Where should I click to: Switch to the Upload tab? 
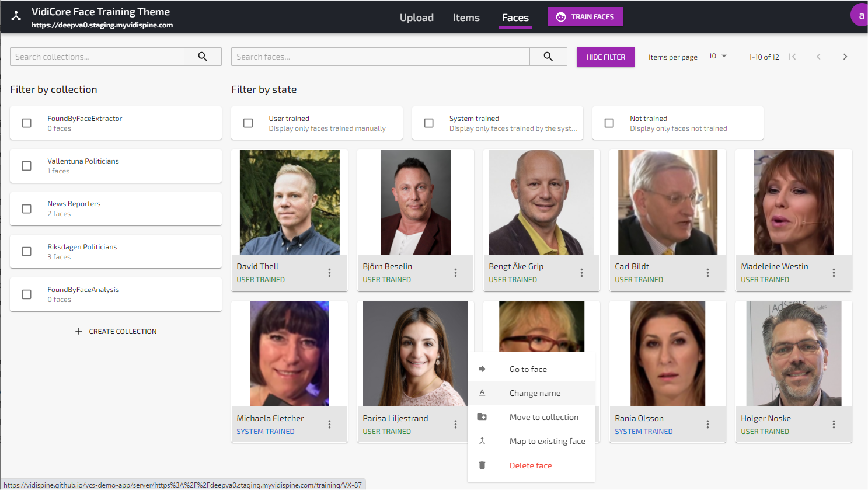[x=416, y=18]
